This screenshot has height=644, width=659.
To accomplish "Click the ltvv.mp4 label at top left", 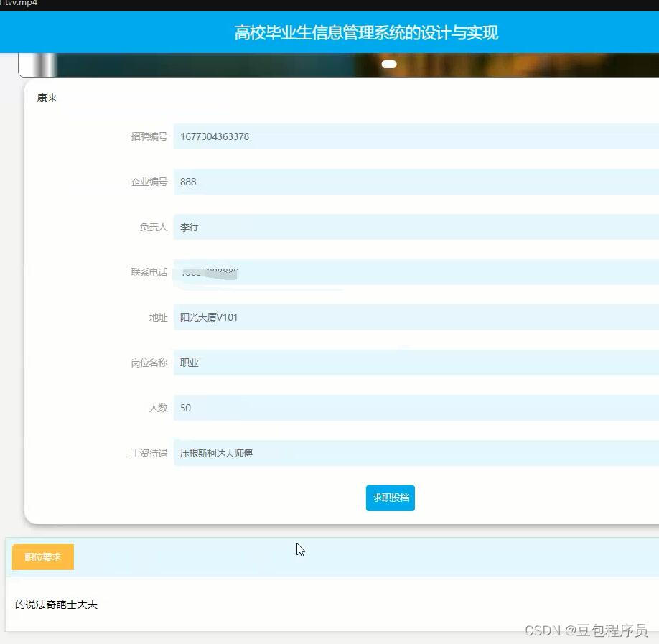I will (x=19, y=4).
